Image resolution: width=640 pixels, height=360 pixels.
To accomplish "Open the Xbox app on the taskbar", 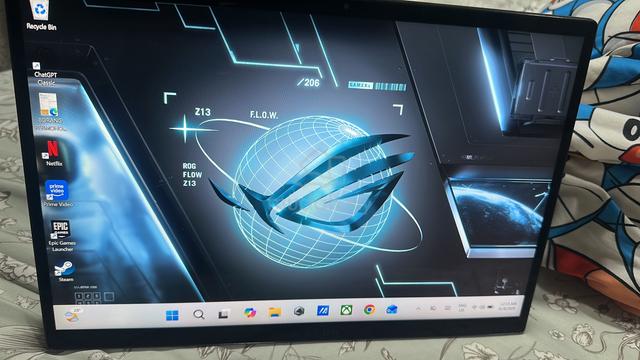I will pyautogui.click(x=346, y=310).
